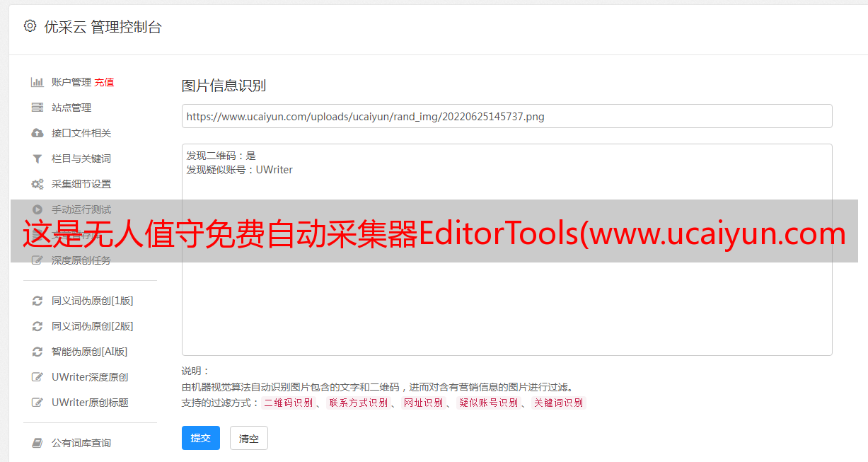Image resolution: width=868 pixels, height=462 pixels.
Task: Click the 联系方式识别 tag
Action: pos(358,403)
